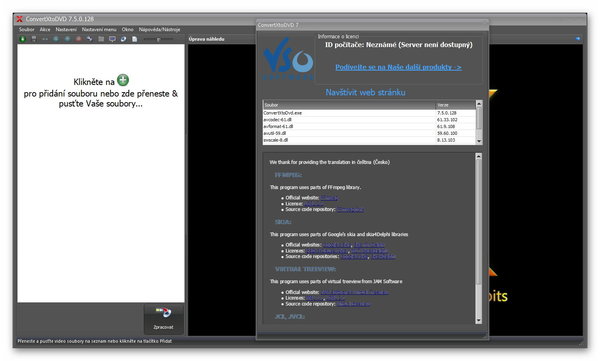Click the 'Podívejte se na Naše další produkty' link
Image resolution: width=600 pixels, height=361 pixels.
398,67
